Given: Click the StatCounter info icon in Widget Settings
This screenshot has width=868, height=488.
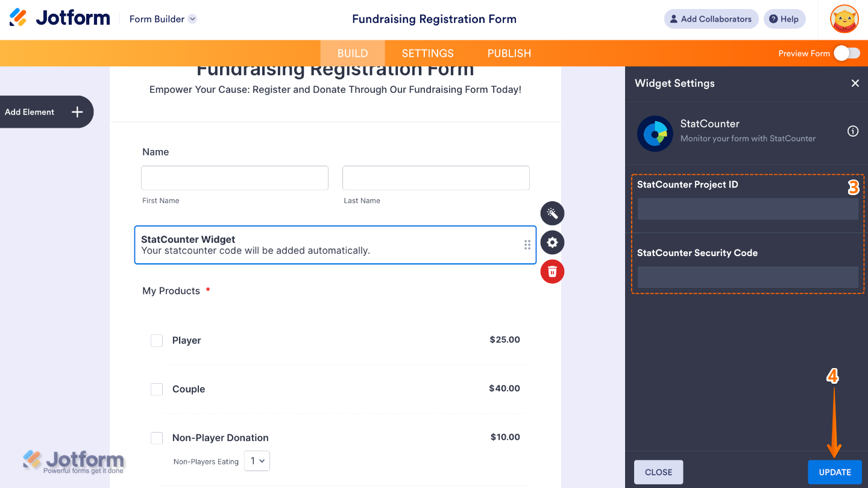Looking at the screenshot, I should [x=852, y=131].
